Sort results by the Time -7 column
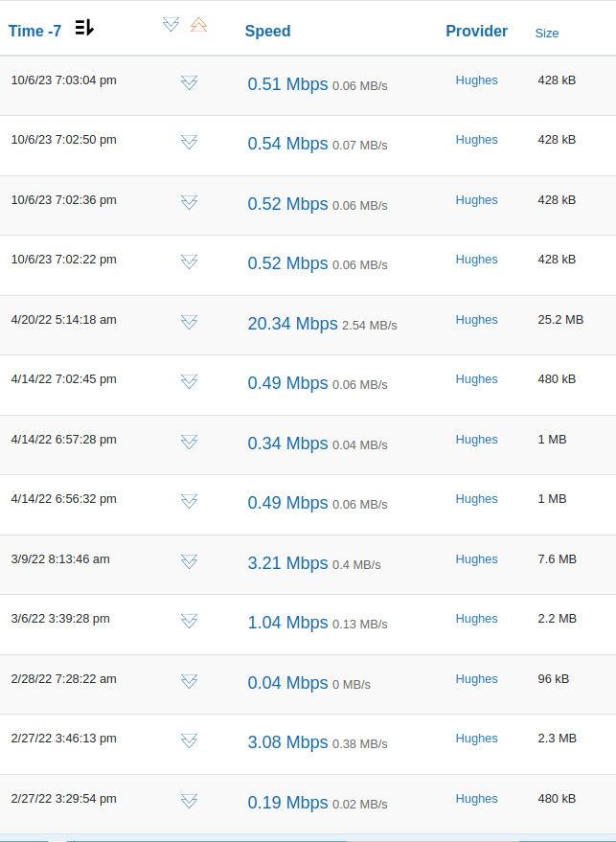The image size is (616, 842). pos(34,31)
